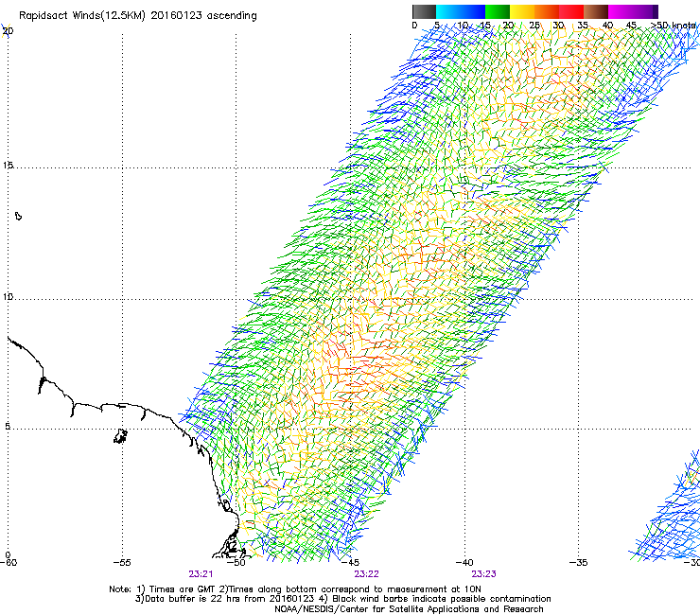Click the note line about Times are GMT

[x=295, y=589]
